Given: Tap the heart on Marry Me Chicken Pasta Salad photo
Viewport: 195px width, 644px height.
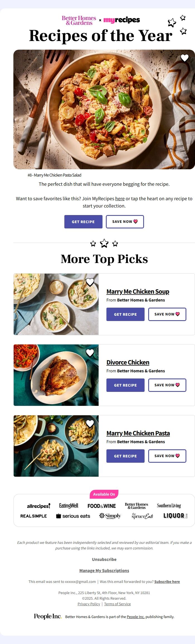Looking at the screenshot, I should coord(185,58).
